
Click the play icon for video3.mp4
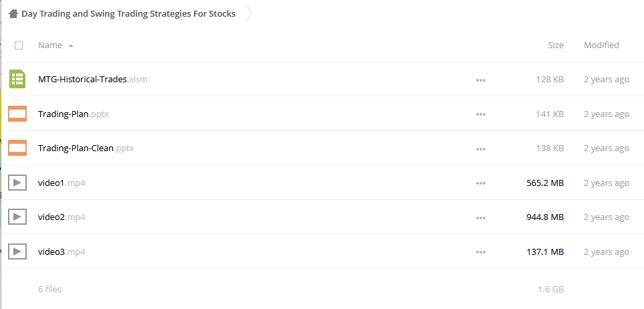click(17, 251)
